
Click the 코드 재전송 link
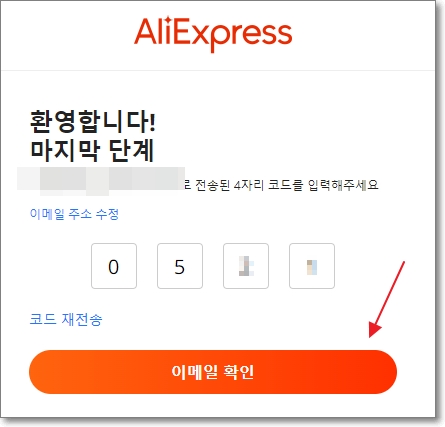pos(66,319)
